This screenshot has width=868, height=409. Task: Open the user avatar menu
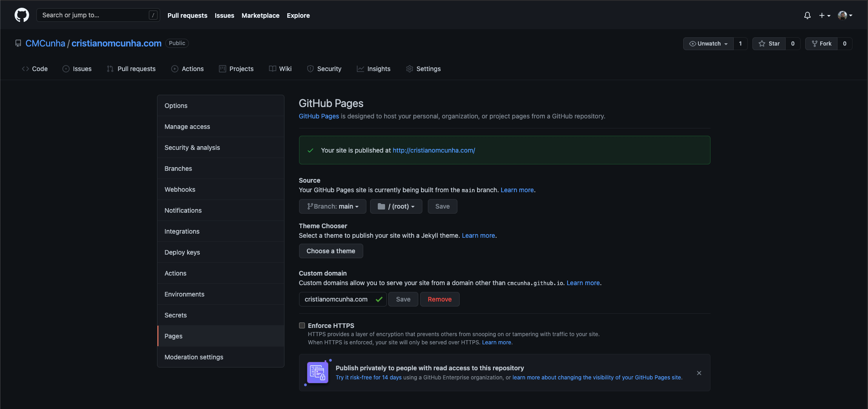845,15
